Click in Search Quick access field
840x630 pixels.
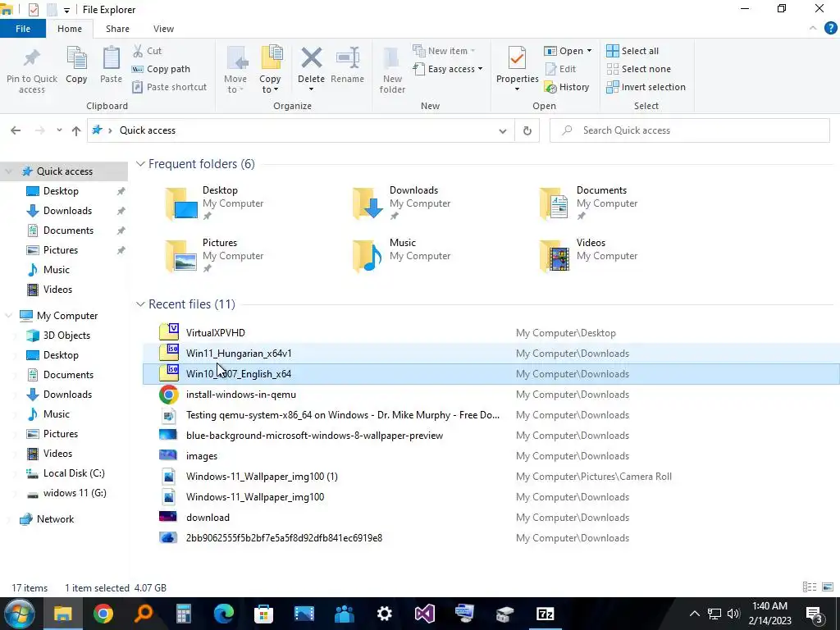point(689,130)
